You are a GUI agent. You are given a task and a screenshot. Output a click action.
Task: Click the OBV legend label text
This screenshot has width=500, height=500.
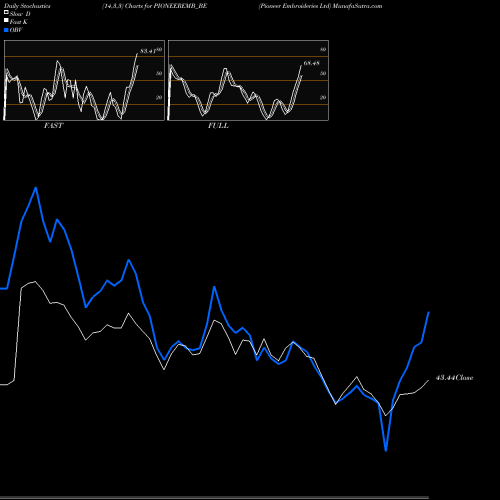16,30
